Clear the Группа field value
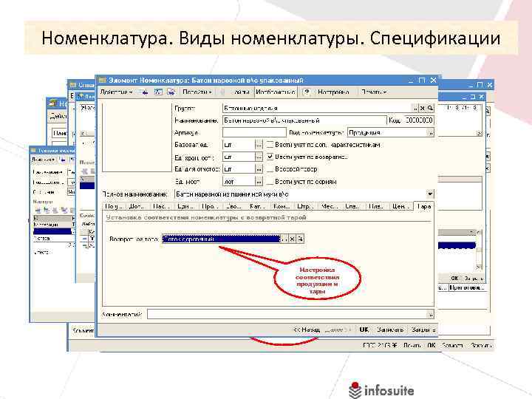This screenshot has width=532, height=399. click(423, 108)
